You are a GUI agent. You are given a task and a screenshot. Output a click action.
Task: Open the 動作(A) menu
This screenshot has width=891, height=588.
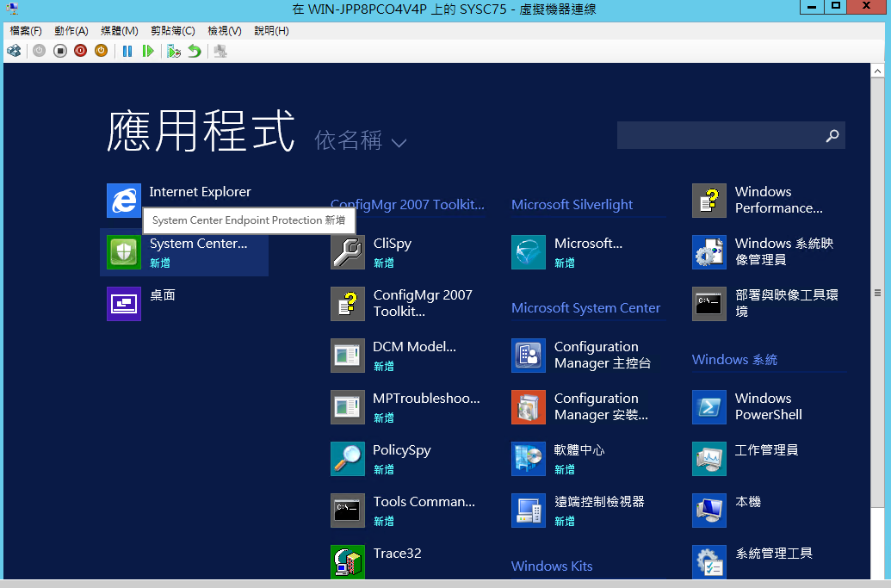(71, 31)
